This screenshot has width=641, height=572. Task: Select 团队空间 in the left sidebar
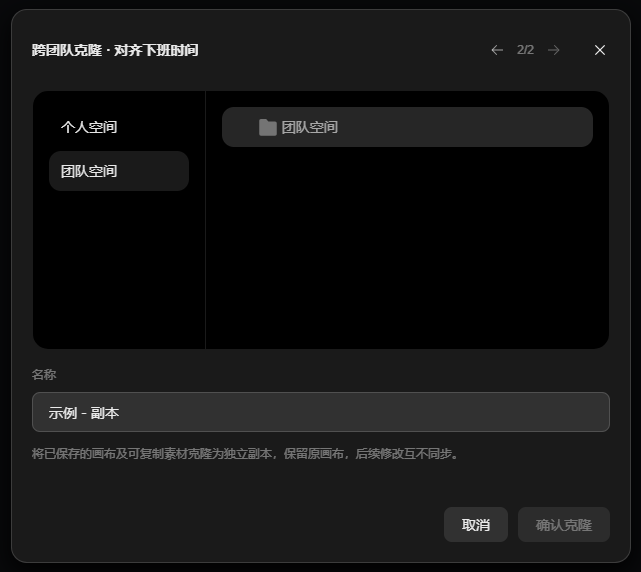click(119, 171)
